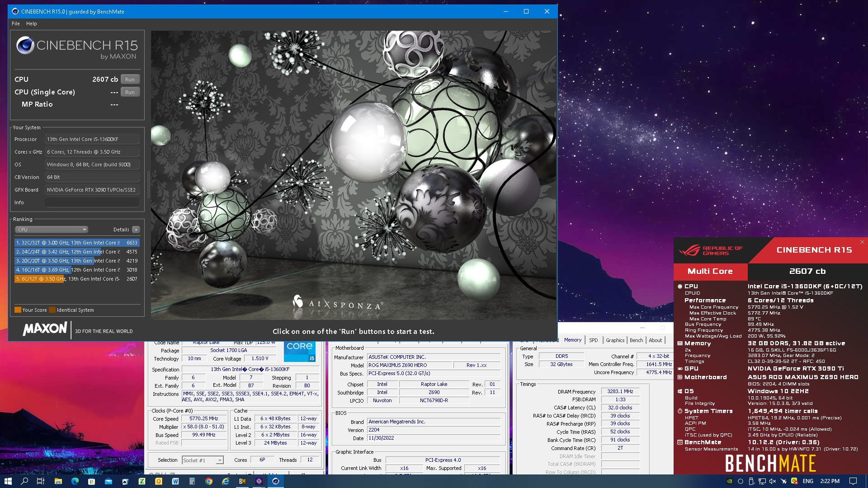Click the Multi Core label in BenchMate

coord(710,271)
